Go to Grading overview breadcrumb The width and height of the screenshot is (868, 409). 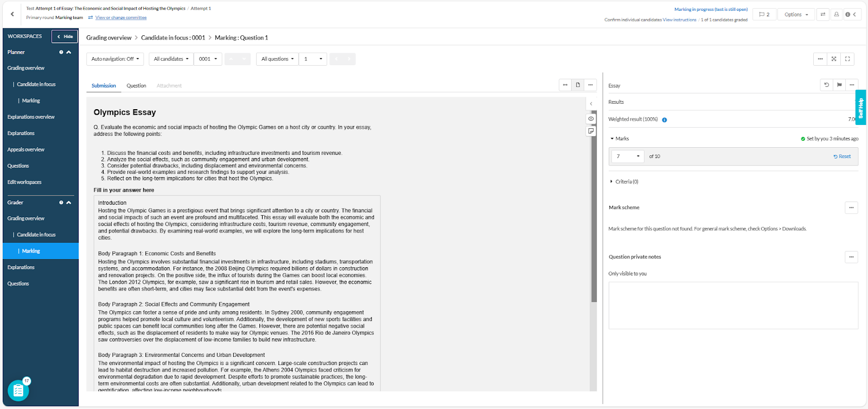coord(108,38)
